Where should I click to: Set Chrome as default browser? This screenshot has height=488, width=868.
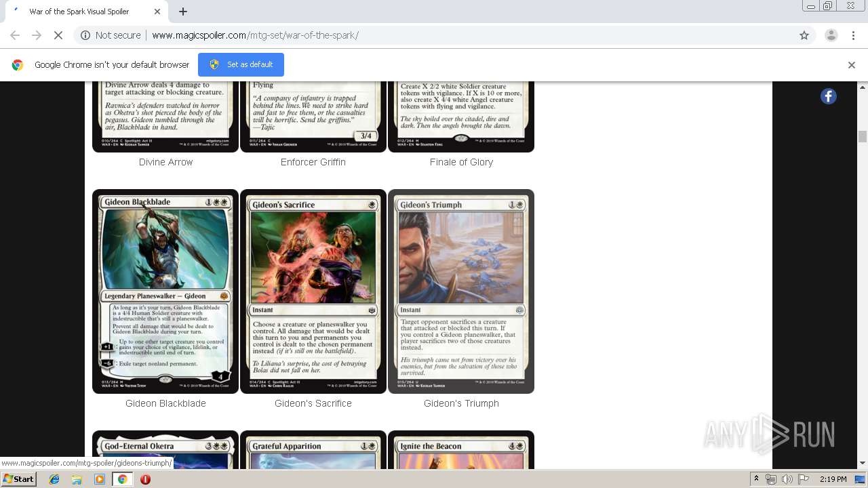pos(241,64)
